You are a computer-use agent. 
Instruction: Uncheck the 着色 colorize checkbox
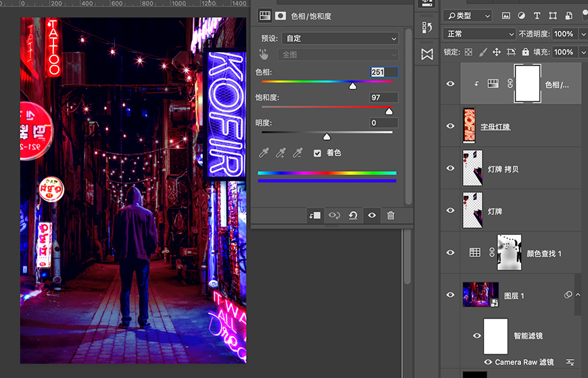(317, 153)
